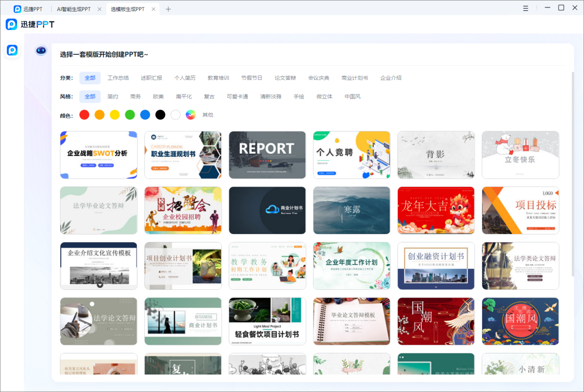The width and height of the screenshot is (584, 392).
Task: Filter by 商业计划书 category
Action: tap(355, 78)
